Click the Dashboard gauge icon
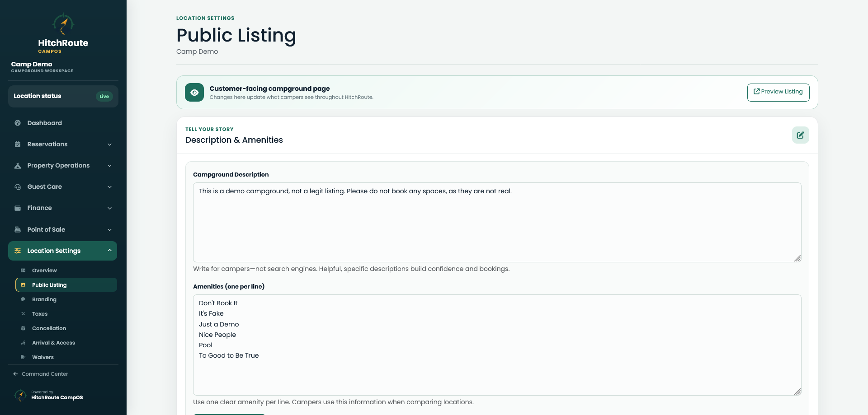Image resolution: width=868 pixels, height=415 pixels. (x=18, y=123)
